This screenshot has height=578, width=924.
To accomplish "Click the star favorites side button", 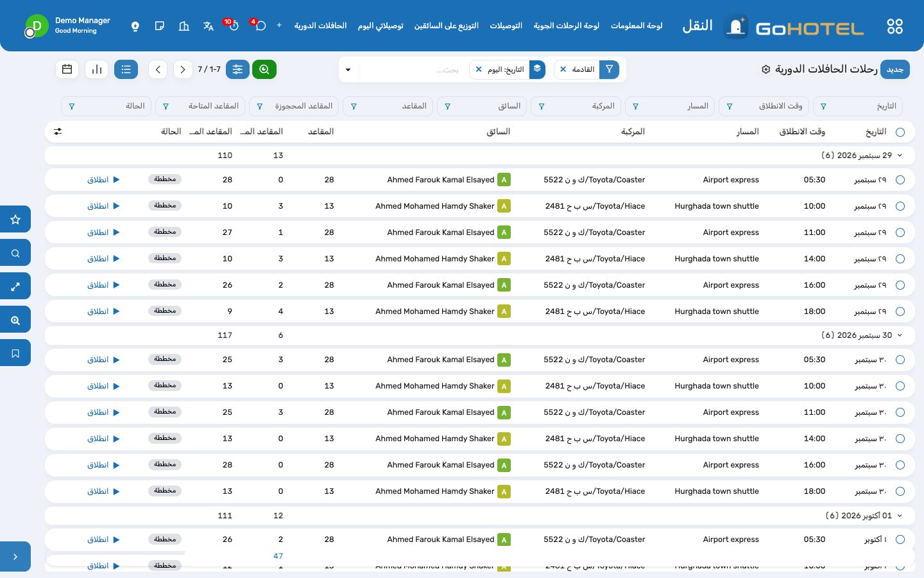I will [15, 220].
